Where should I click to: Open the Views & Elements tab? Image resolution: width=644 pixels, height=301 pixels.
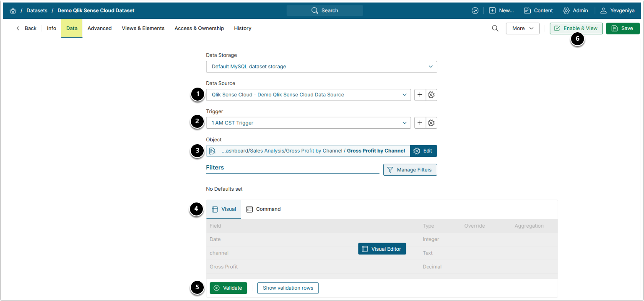143,29
